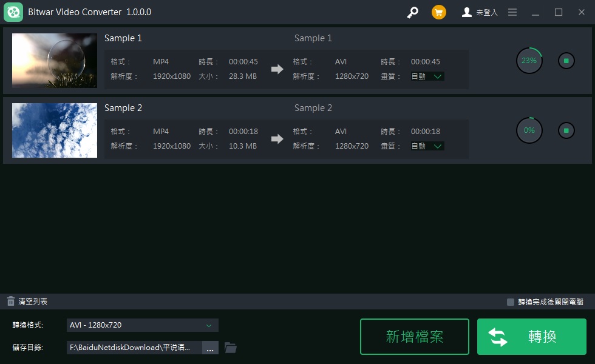Maximize the Bitwar window
The width and height of the screenshot is (595, 364).
(559, 13)
